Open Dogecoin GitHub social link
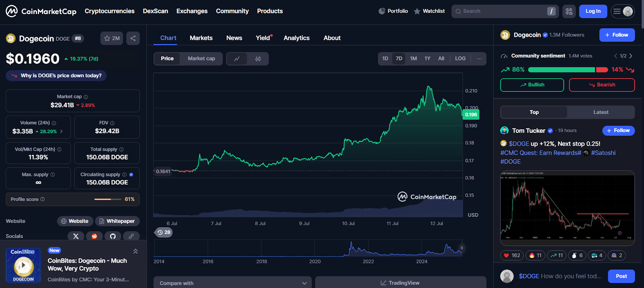The height and width of the screenshot is (288, 644). coord(113,236)
